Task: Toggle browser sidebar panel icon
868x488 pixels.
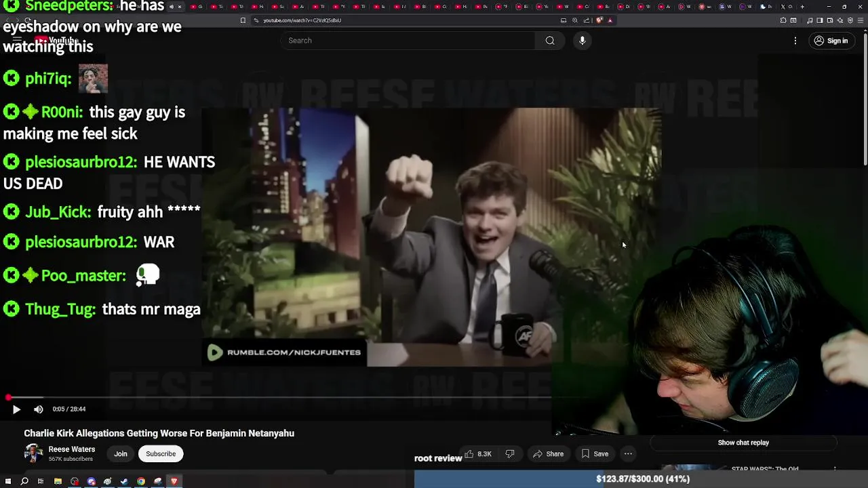Action: tap(820, 20)
